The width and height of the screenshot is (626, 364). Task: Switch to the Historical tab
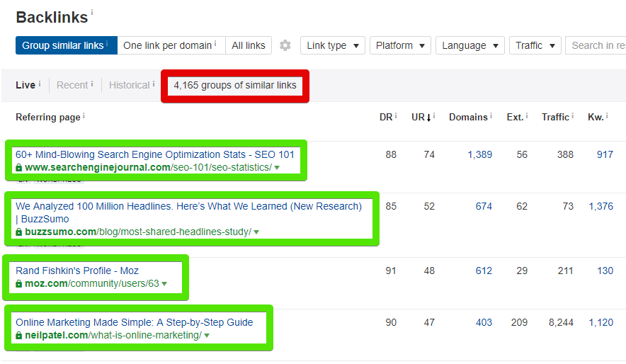[x=129, y=85]
